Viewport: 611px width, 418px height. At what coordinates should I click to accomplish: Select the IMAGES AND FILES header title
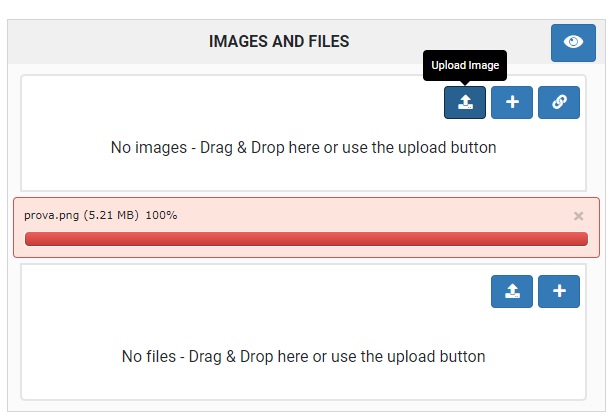coord(279,41)
